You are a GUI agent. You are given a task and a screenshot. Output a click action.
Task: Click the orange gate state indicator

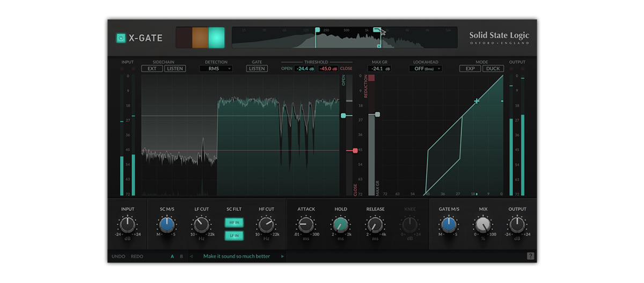point(200,38)
